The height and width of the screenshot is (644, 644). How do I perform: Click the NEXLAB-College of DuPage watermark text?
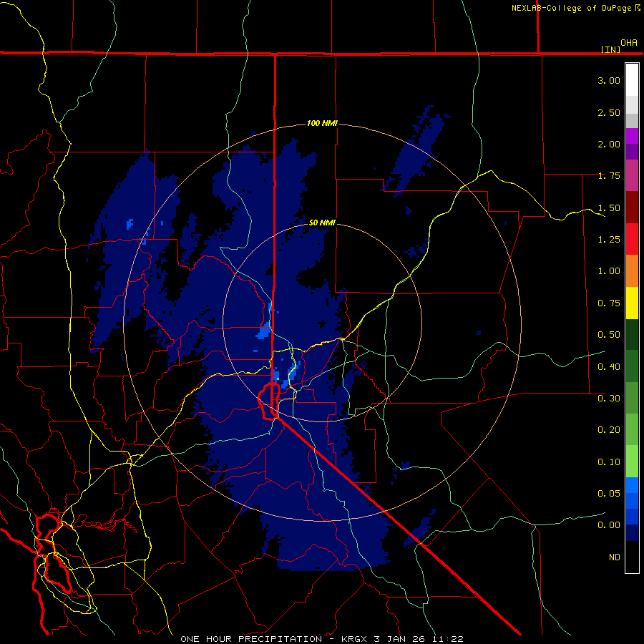[x=576, y=8]
